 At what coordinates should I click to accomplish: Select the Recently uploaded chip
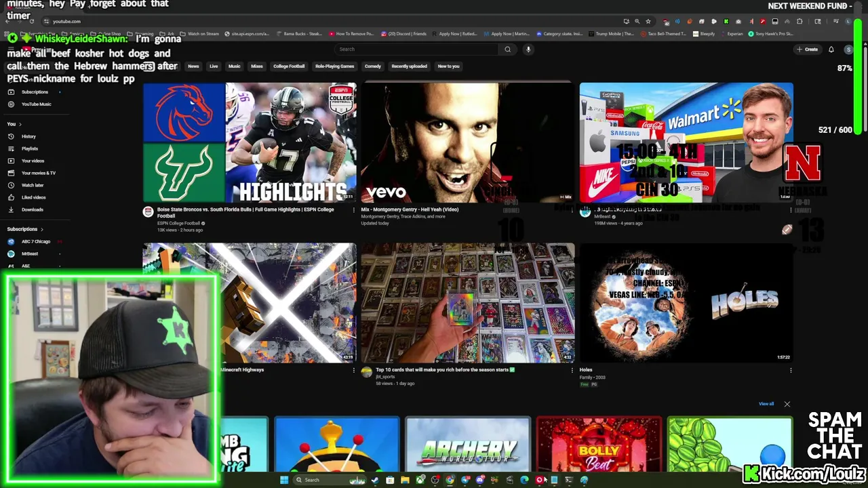point(409,66)
